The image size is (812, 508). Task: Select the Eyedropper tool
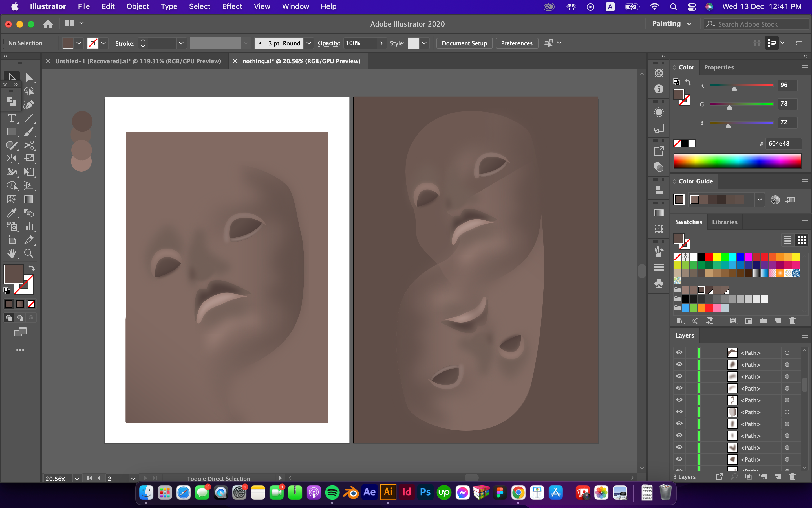[x=12, y=213]
